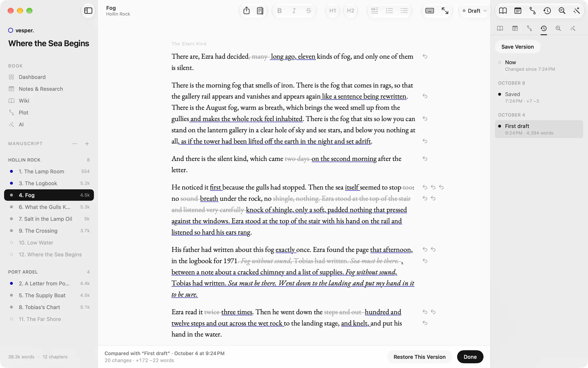Revert 'tower had been lifted' change

425,141
